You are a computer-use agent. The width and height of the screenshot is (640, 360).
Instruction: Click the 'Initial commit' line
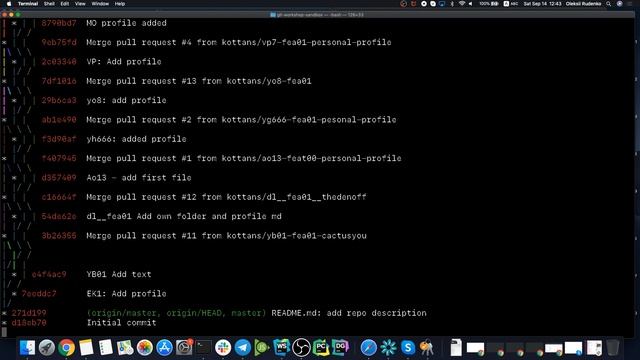(121, 323)
